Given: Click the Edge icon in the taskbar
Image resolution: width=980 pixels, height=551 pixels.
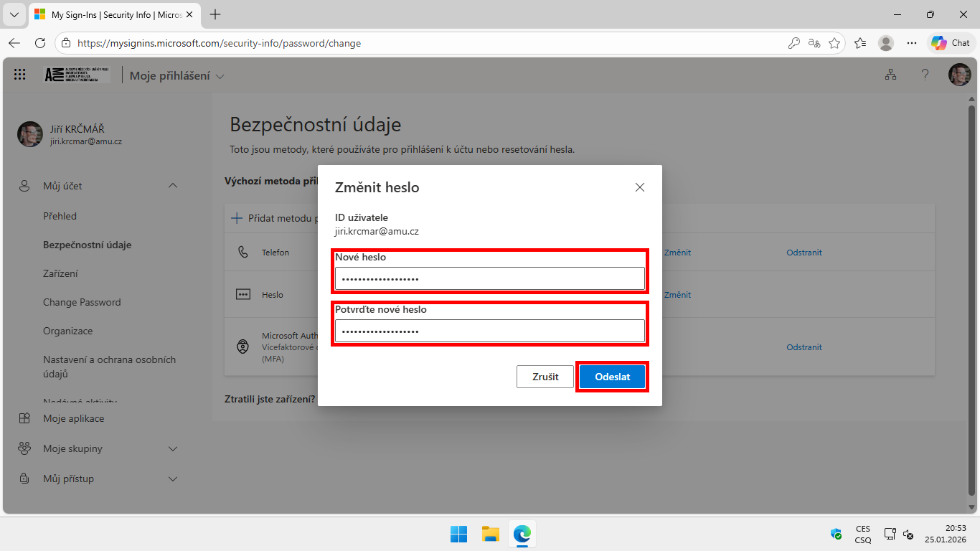Looking at the screenshot, I should click(x=522, y=534).
